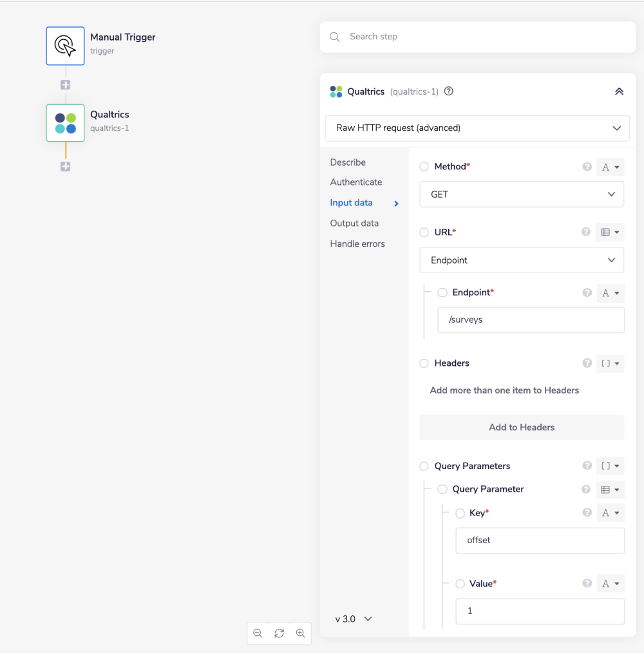This screenshot has width=644, height=654.
Task: Add a step below the Qualtrics node
Action: [65, 167]
